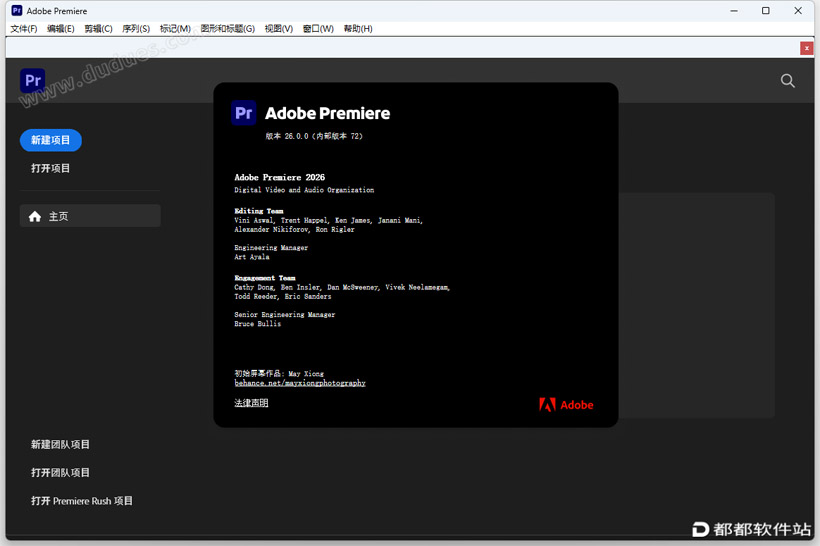Click 打开项目 in the sidebar
820x546 pixels.
pos(50,168)
